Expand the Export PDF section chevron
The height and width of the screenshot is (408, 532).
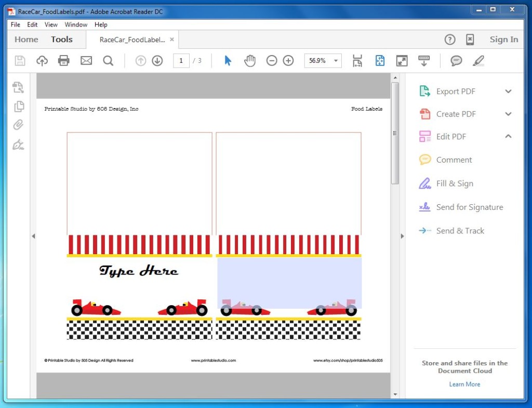508,91
